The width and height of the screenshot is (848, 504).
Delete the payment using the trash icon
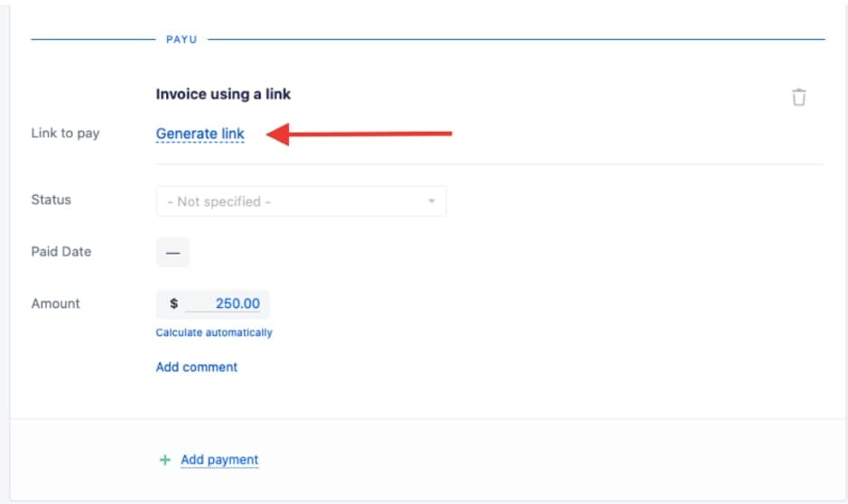(799, 98)
